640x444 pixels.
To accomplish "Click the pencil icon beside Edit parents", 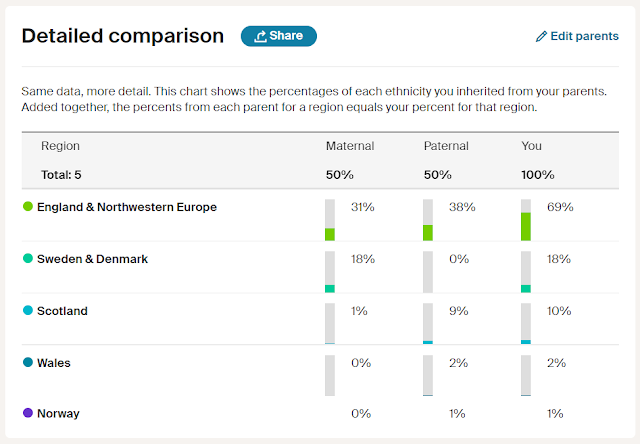I will [542, 36].
